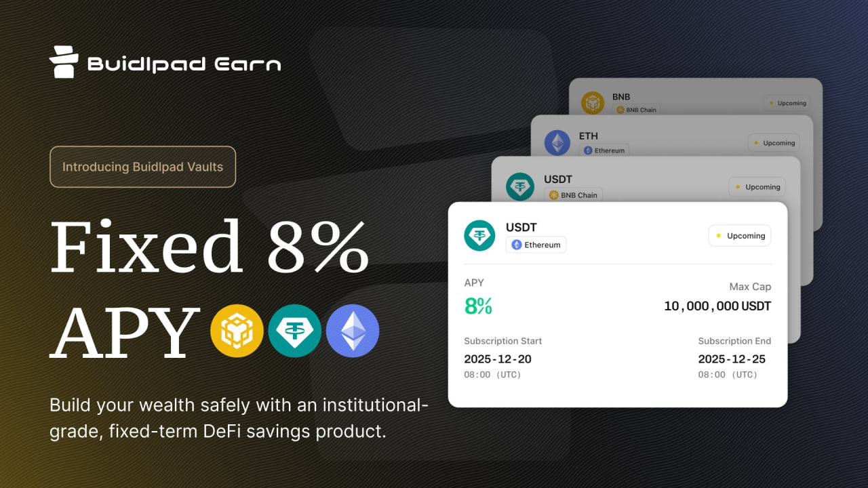Click the 2025-12-20 subscription start date
The image size is (868, 488).
497,359
